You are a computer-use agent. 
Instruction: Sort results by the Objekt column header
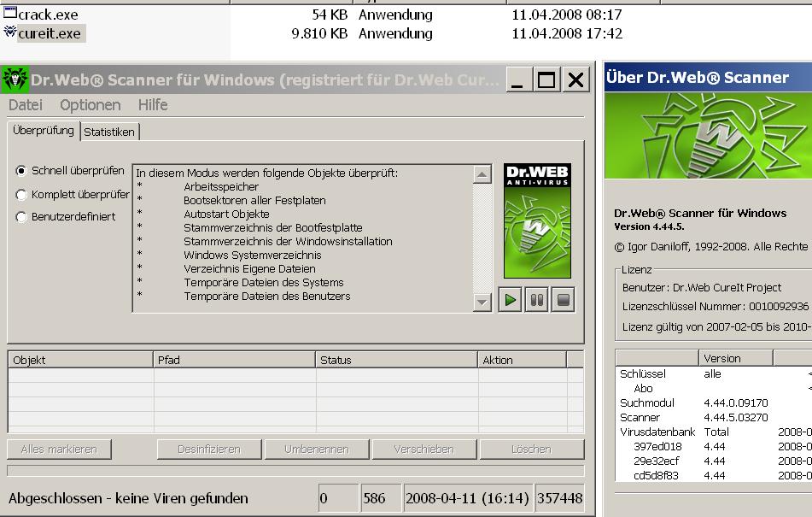click(81, 360)
